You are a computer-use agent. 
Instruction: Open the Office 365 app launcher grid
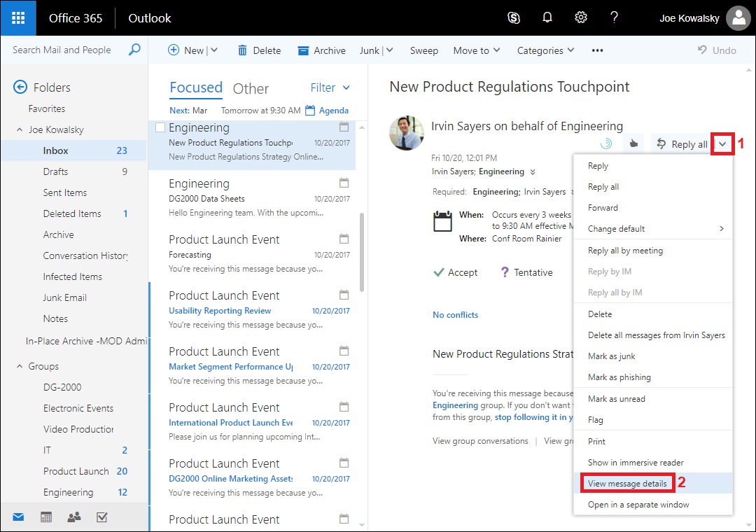coord(17,17)
